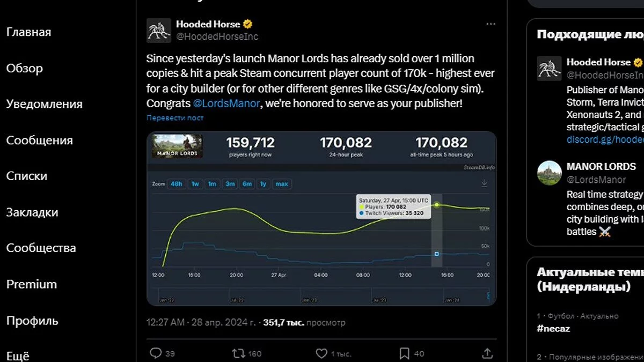This screenshot has height=362, width=644.
Task: Select the max zoom range
Action: (282, 184)
